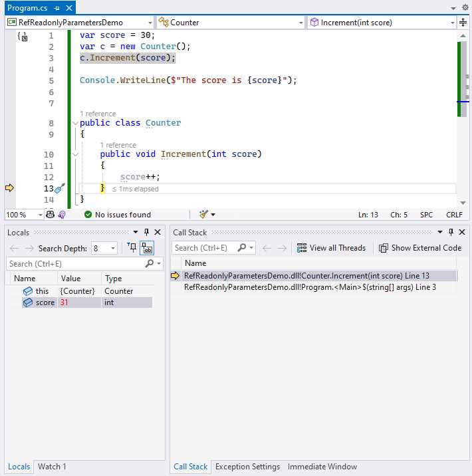Open the document tab overflow dropdown arrow
Screen dimensions: 472x476
(453, 8)
